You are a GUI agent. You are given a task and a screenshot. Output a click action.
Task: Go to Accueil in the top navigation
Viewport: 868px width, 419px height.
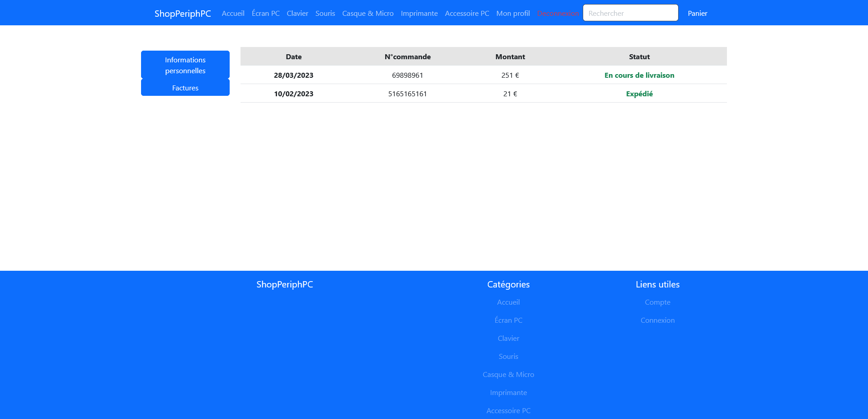[233, 14]
